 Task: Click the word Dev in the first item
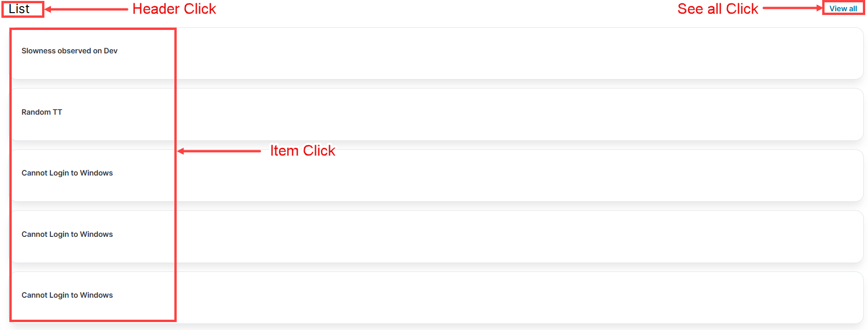[x=111, y=51]
